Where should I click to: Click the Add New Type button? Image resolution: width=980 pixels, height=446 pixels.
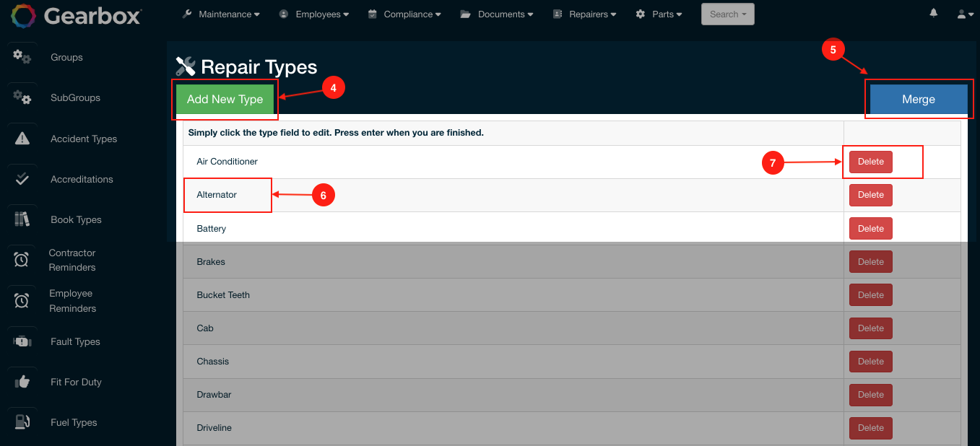225,99
